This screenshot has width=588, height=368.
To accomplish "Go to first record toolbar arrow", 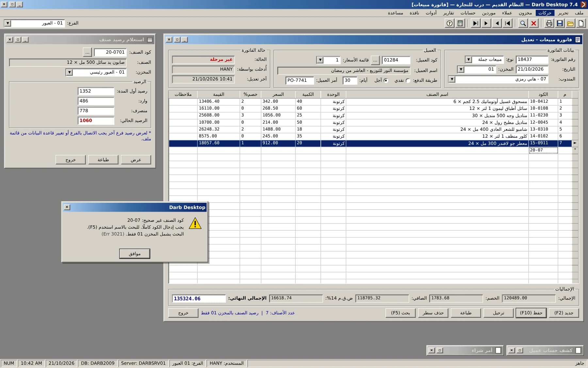I will (x=508, y=23).
